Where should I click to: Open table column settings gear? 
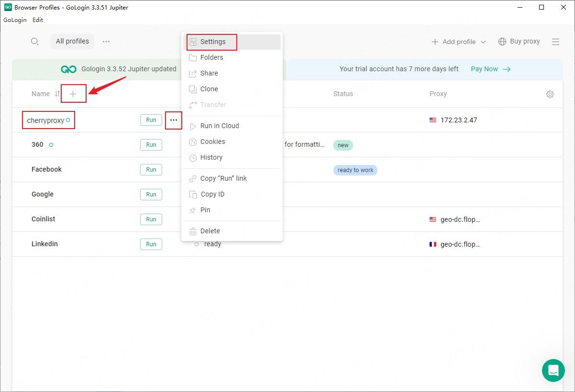point(550,94)
